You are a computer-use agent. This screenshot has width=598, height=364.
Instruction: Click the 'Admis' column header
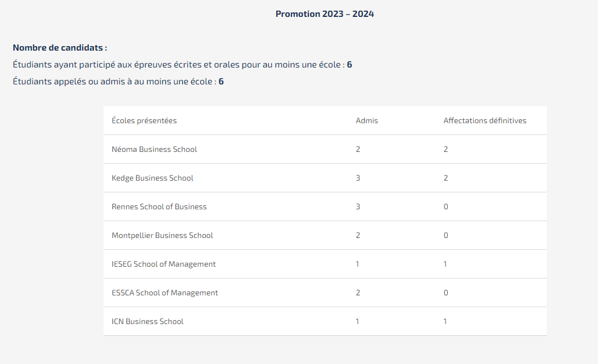click(367, 120)
